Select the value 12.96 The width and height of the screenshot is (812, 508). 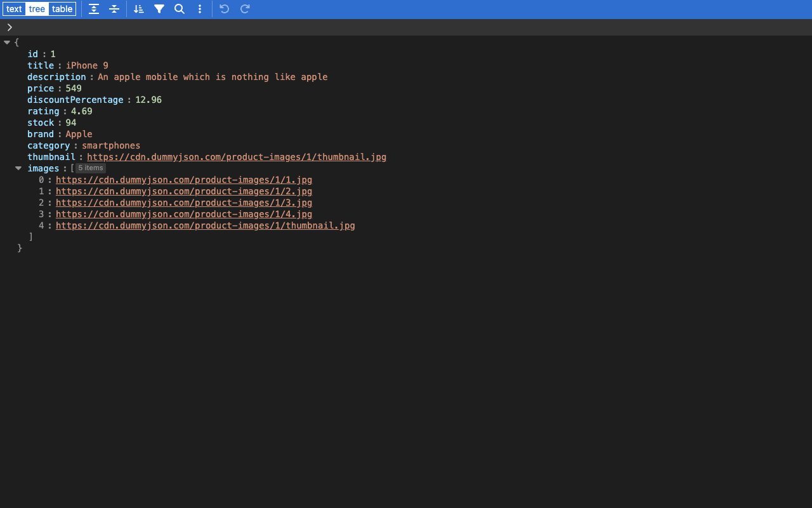pos(148,100)
